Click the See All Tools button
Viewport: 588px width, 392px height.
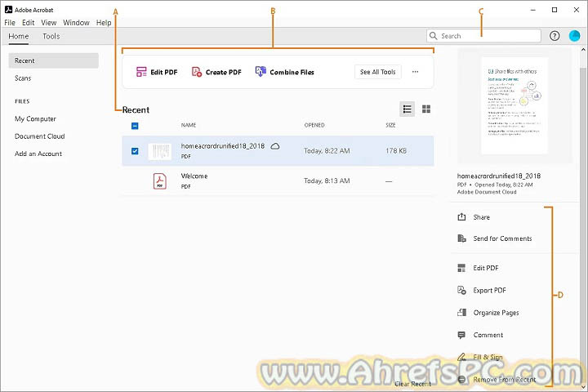click(x=377, y=72)
